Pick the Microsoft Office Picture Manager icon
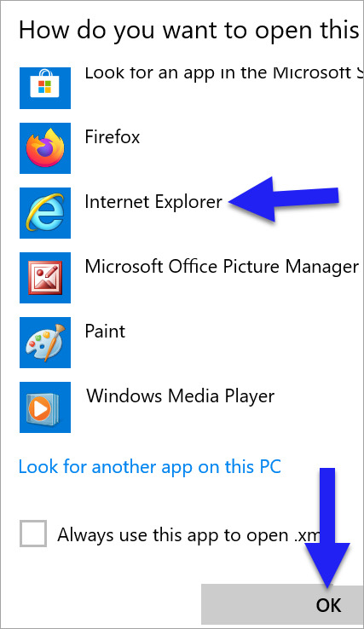The height and width of the screenshot is (629, 364). (45, 278)
